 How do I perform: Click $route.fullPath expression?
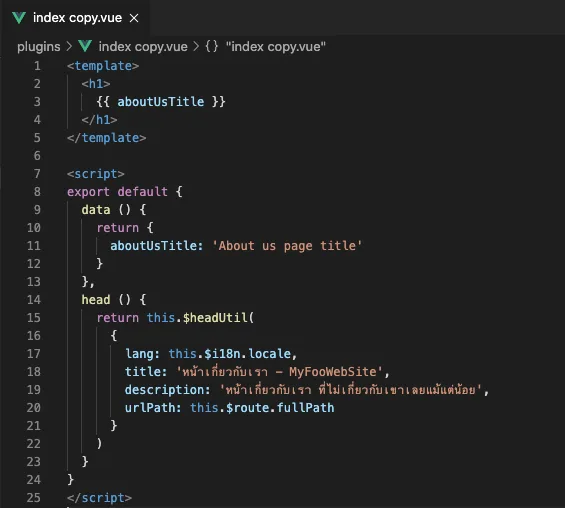(280, 408)
